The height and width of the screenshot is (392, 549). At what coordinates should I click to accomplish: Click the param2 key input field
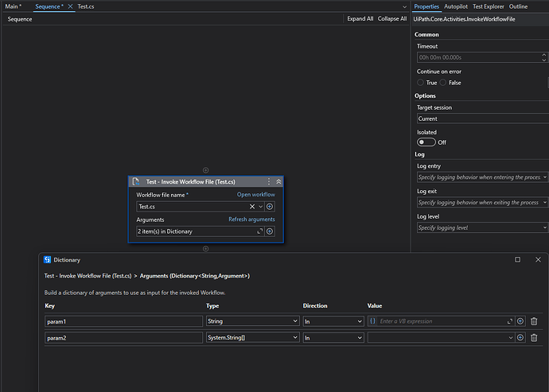click(x=123, y=338)
